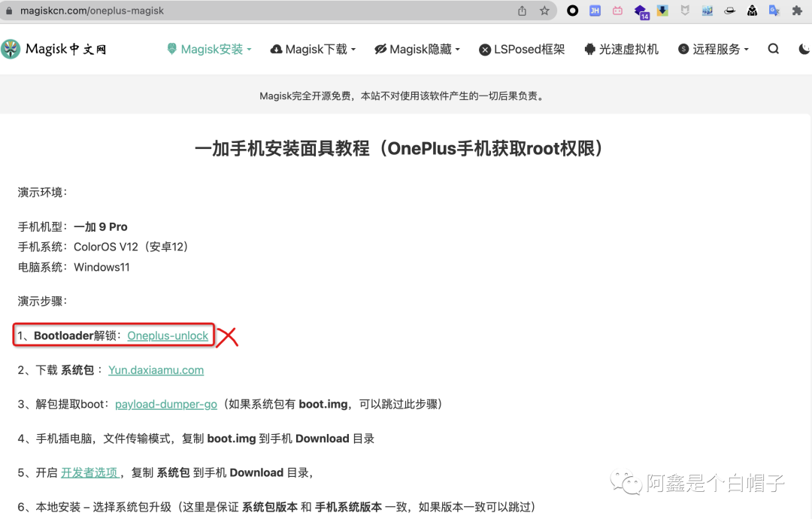Expand the Magisk安装 dropdown menu
This screenshot has height=519, width=812.
[209, 48]
